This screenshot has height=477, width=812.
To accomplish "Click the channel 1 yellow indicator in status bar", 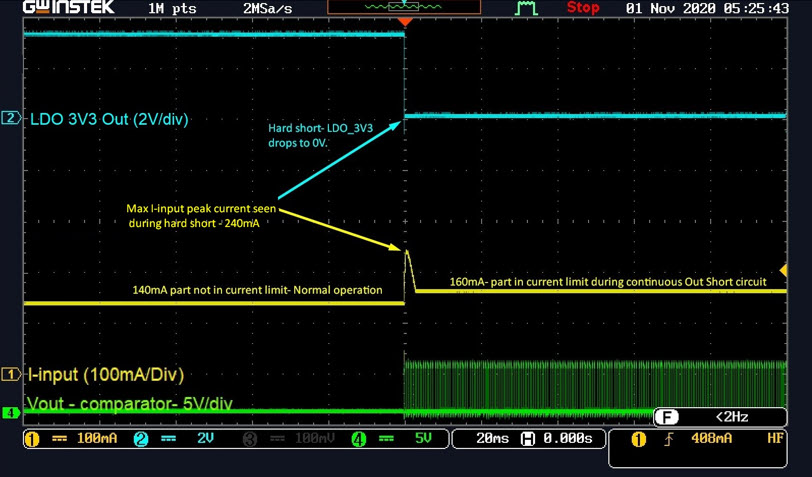I will click(32, 439).
